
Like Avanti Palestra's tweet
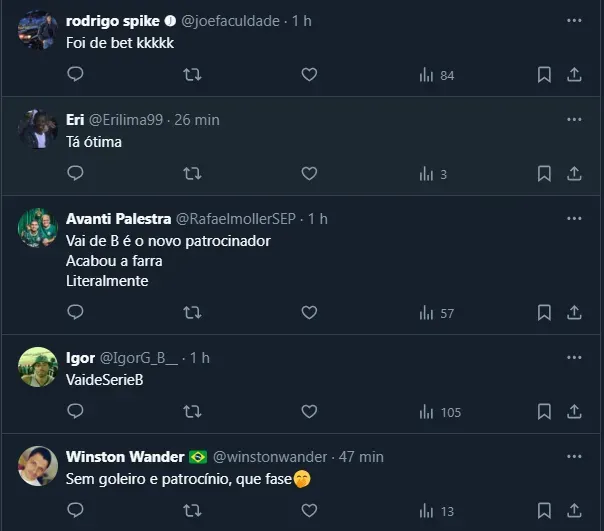[309, 313]
